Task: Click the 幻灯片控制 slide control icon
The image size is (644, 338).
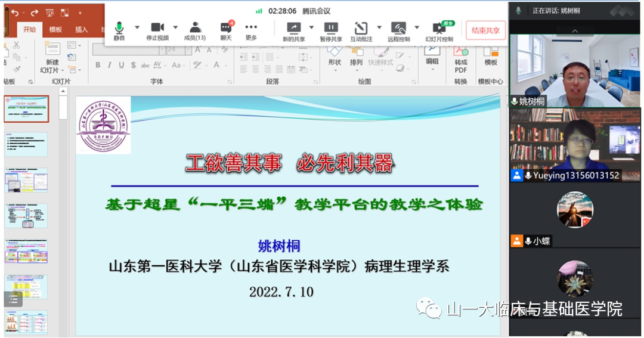Action: [439, 27]
